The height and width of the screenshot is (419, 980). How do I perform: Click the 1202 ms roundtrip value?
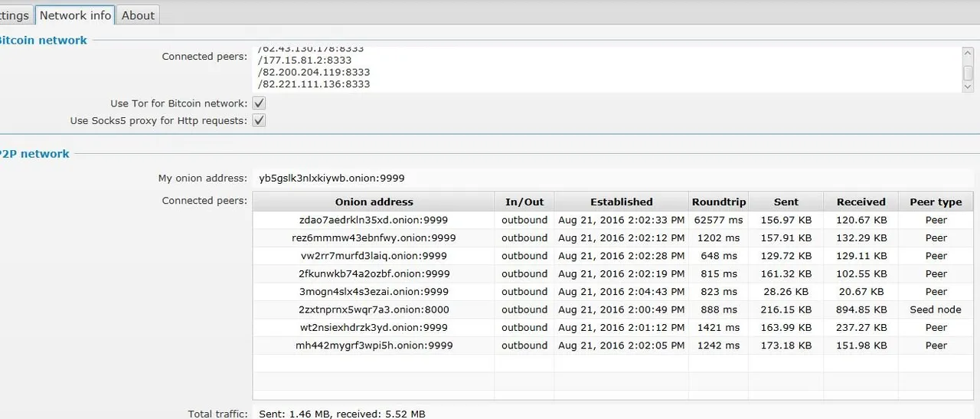[718, 238]
